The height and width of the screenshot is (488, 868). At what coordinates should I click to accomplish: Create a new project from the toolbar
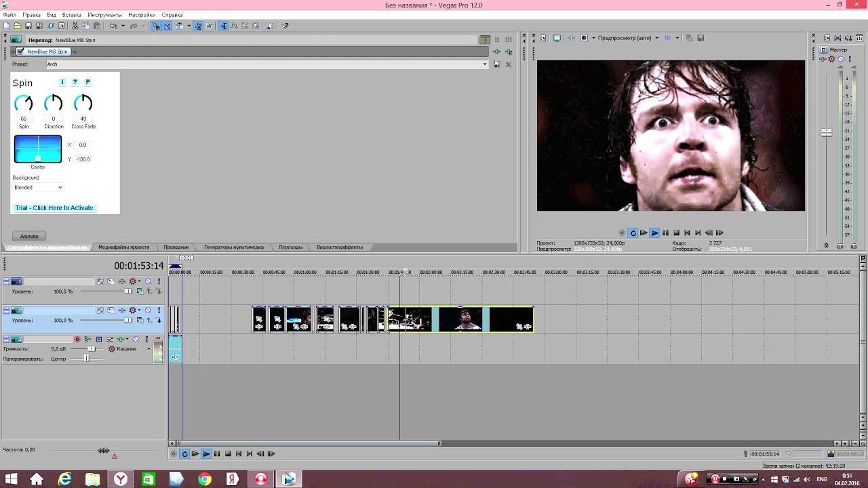(6, 26)
